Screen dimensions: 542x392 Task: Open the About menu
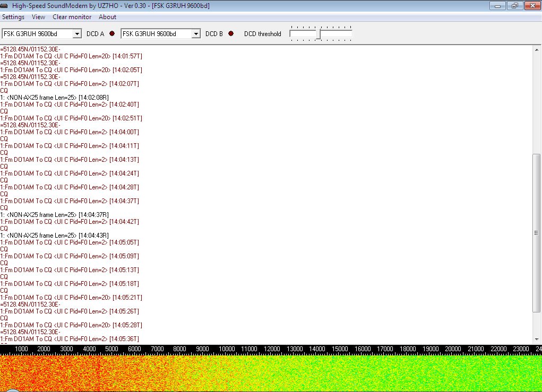[x=108, y=17]
